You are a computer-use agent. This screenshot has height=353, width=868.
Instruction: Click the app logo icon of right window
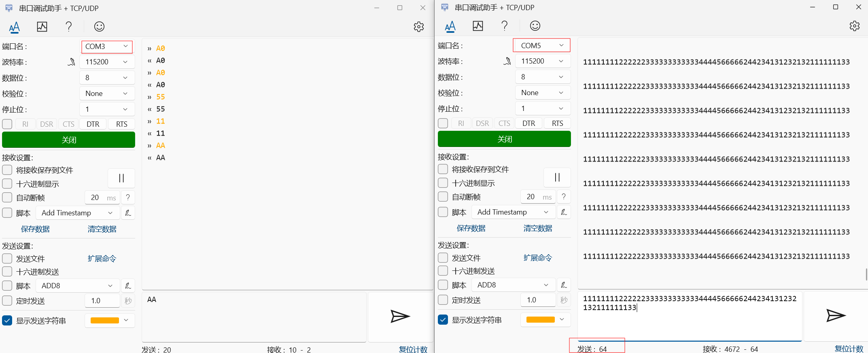point(445,7)
